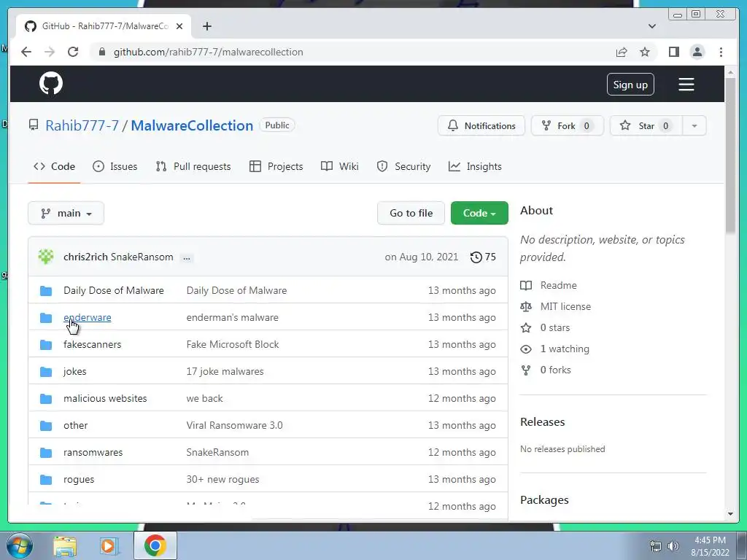Click the page vertical scrollbar thumb

730,155
